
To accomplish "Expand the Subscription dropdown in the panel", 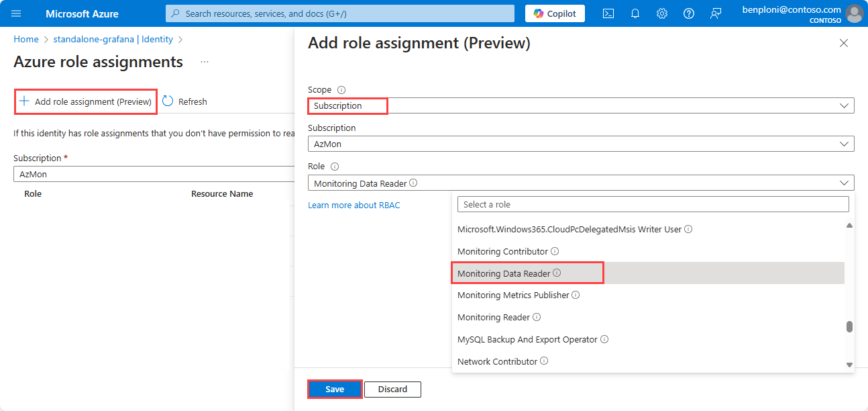I will click(844, 144).
